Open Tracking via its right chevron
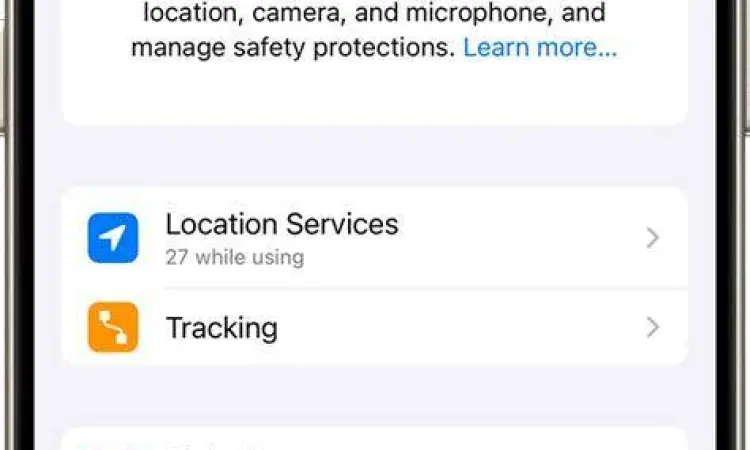This screenshot has width=750, height=450. [x=652, y=327]
